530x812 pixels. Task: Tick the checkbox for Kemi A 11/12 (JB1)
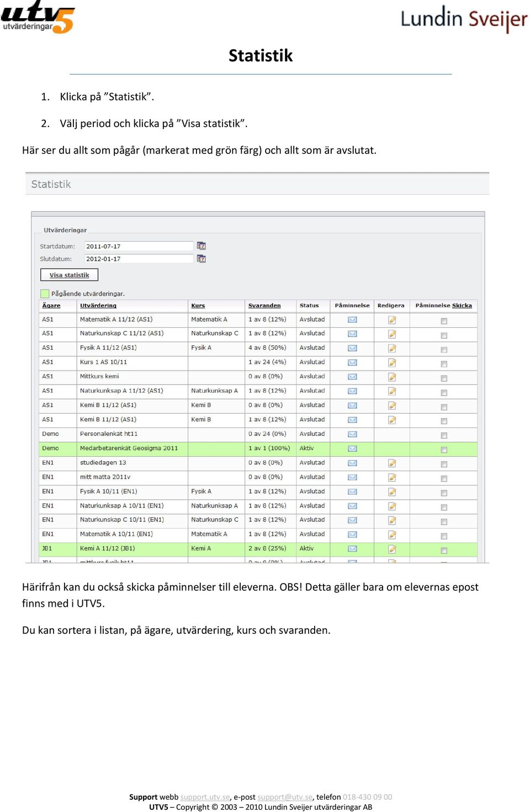pyautogui.click(x=444, y=551)
